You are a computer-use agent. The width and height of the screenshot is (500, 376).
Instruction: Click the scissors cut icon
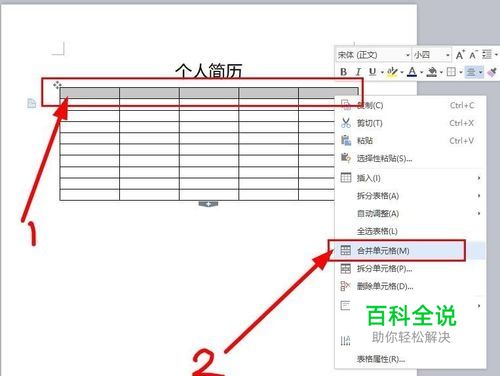[346, 123]
